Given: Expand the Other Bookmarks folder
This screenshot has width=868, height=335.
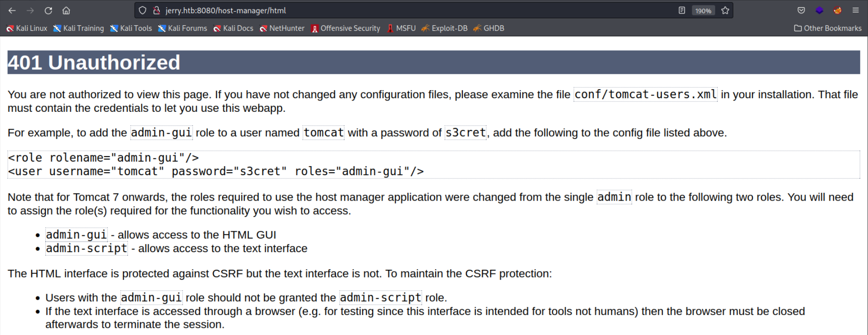Looking at the screenshot, I should [828, 28].
